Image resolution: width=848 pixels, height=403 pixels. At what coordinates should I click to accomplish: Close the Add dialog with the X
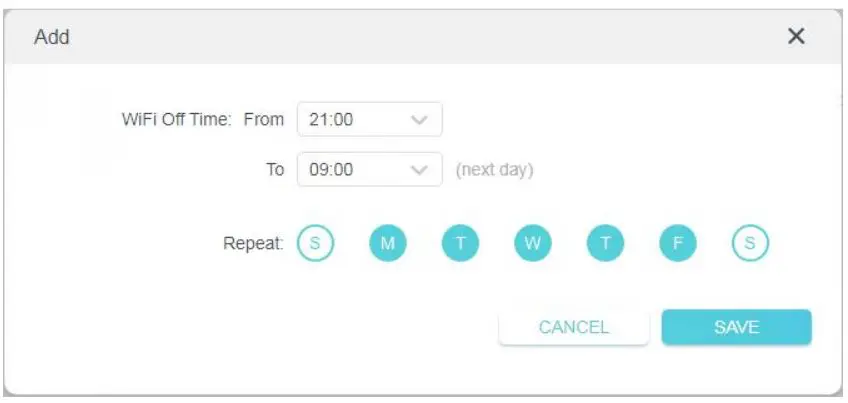click(x=796, y=37)
